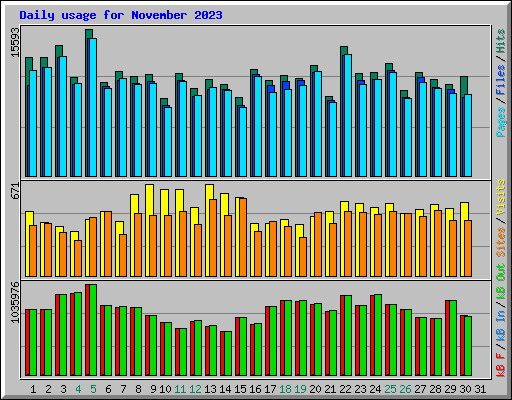Click day label 30 on the x-axis
Screen dimensions: 512x400
coord(465,389)
